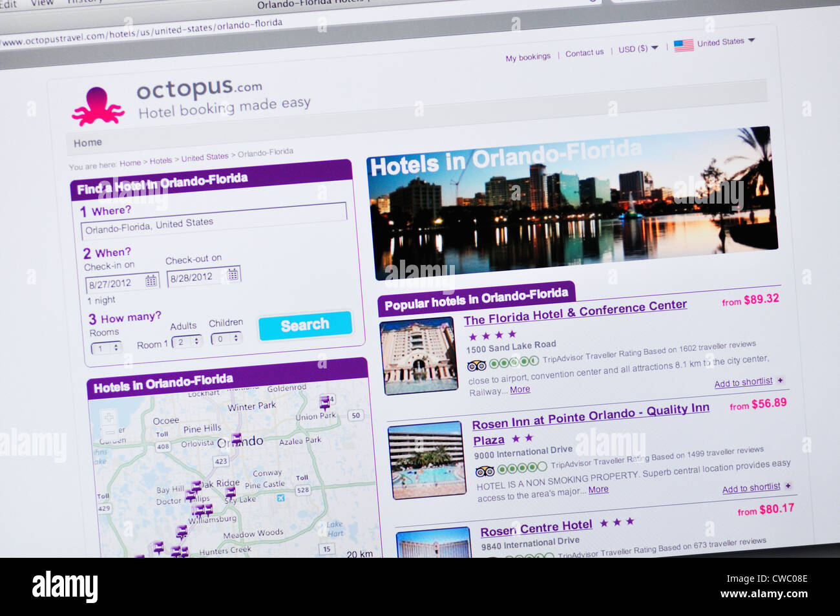This screenshot has height=616, width=840.
Task: Select the Home navigation tab
Action: click(x=88, y=143)
